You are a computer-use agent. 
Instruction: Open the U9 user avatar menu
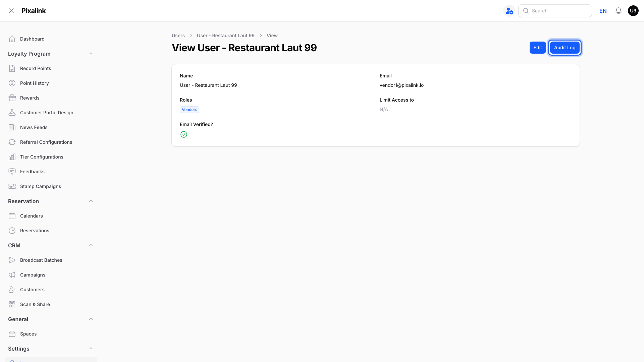point(633,11)
